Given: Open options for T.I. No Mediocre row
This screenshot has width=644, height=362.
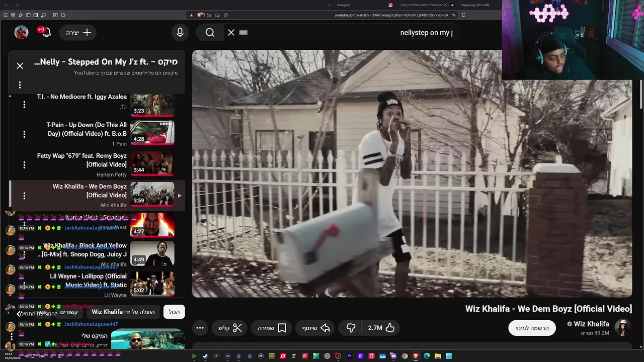Looking at the screenshot, I should [x=24, y=105].
